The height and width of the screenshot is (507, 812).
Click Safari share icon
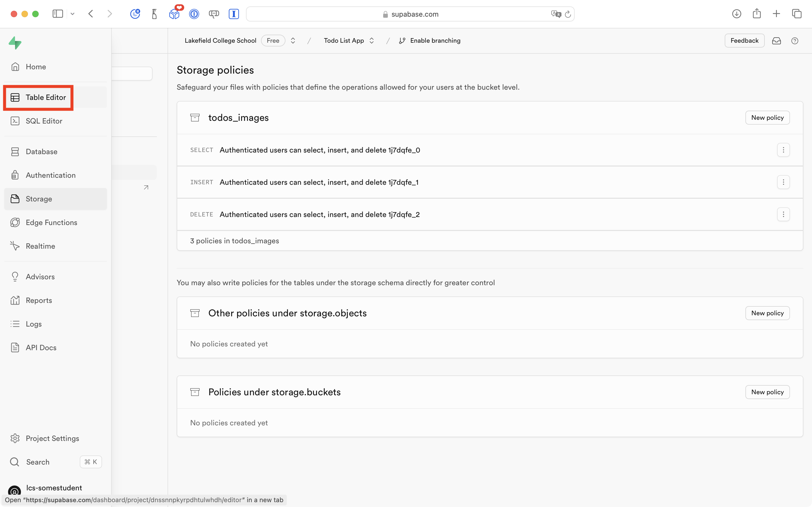pyautogui.click(x=756, y=14)
